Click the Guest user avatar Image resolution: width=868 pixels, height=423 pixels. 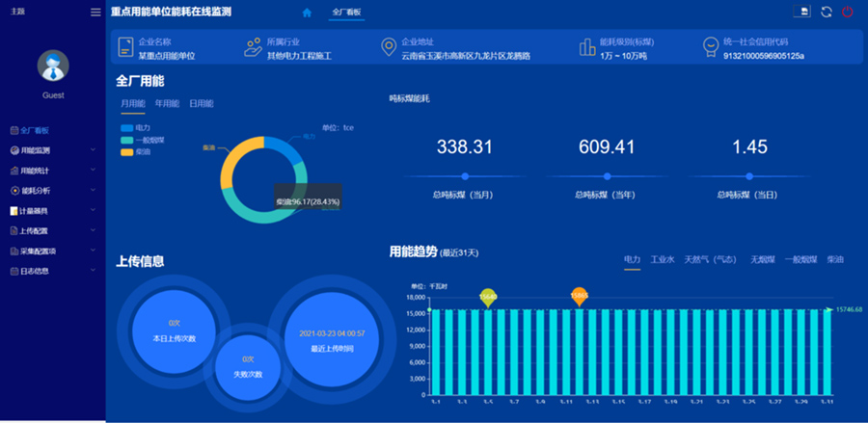click(52, 66)
